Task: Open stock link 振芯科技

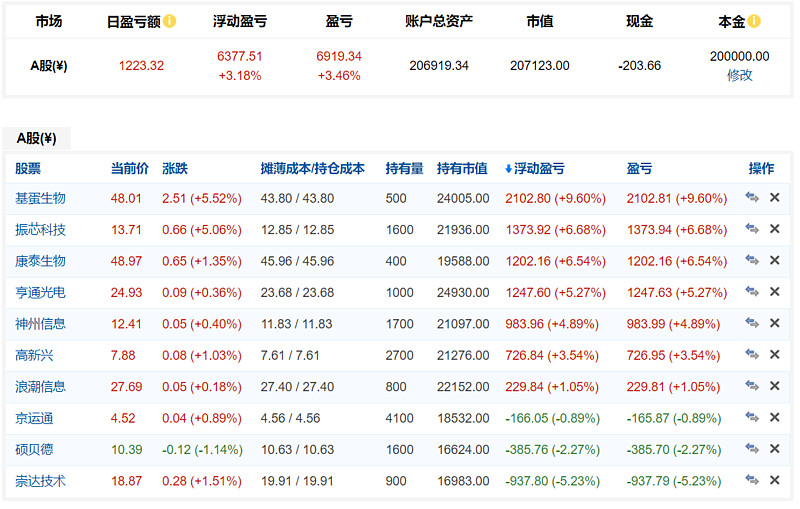Action: coord(40,230)
